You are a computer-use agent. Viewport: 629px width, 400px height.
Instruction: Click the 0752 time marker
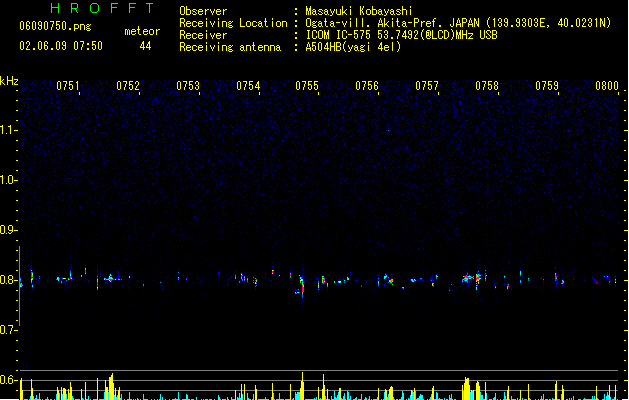coord(128,86)
